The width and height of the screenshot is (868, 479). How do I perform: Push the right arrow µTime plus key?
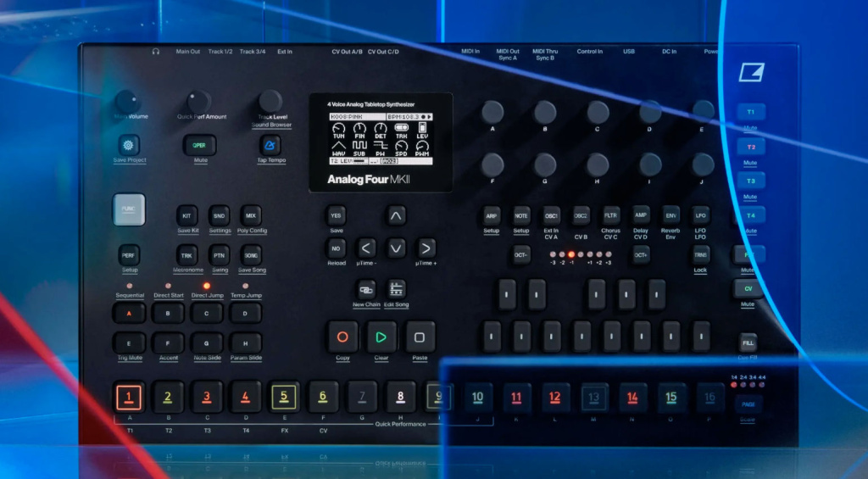tap(426, 248)
